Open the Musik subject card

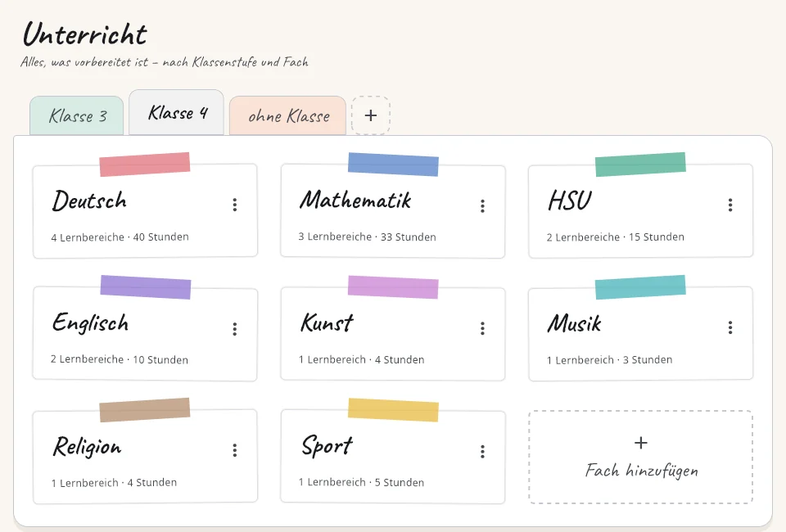coord(640,334)
